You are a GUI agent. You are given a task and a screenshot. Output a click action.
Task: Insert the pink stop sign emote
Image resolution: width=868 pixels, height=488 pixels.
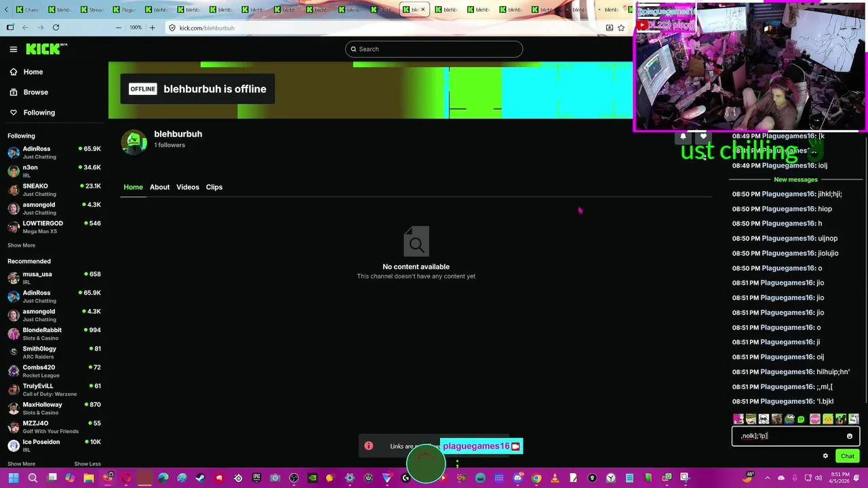point(815,420)
